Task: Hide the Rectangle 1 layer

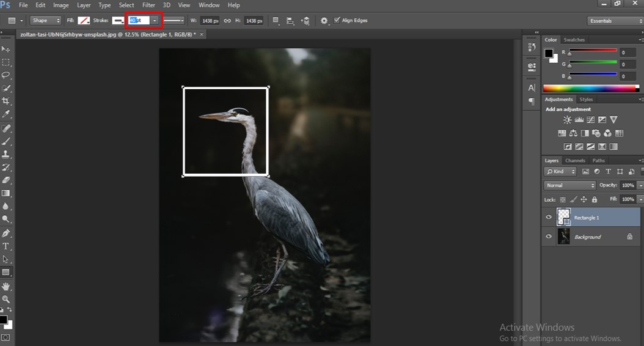Action: pos(548,218)
